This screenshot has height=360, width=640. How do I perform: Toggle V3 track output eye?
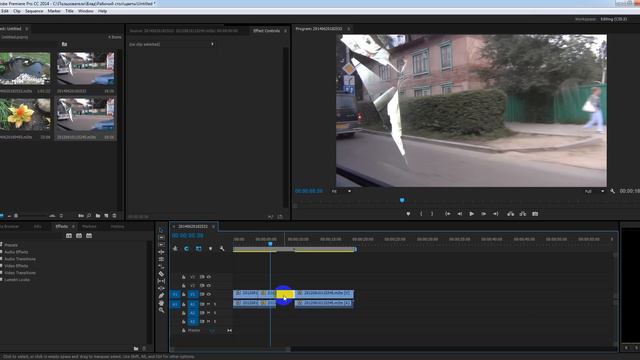point(209,277)
